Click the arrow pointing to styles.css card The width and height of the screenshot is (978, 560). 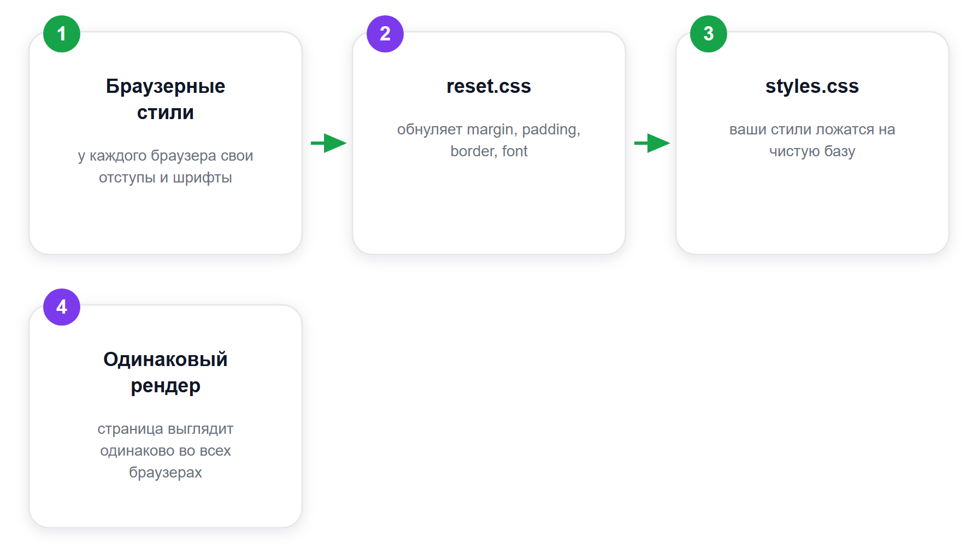tap(652, 143)
